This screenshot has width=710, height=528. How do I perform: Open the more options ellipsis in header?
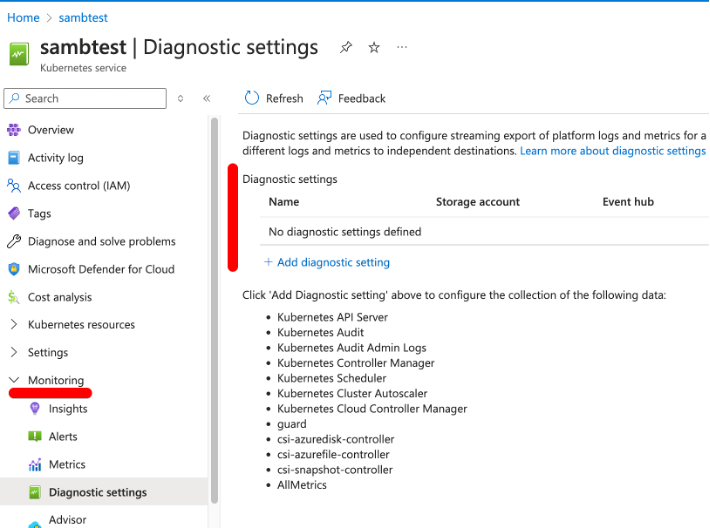click(x=402, y=47)
